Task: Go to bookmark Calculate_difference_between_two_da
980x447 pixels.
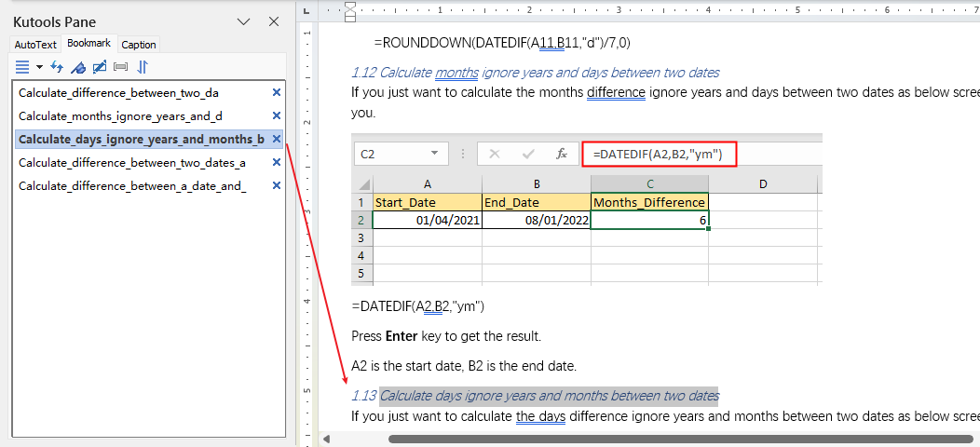Action: [x=118, y=92]
